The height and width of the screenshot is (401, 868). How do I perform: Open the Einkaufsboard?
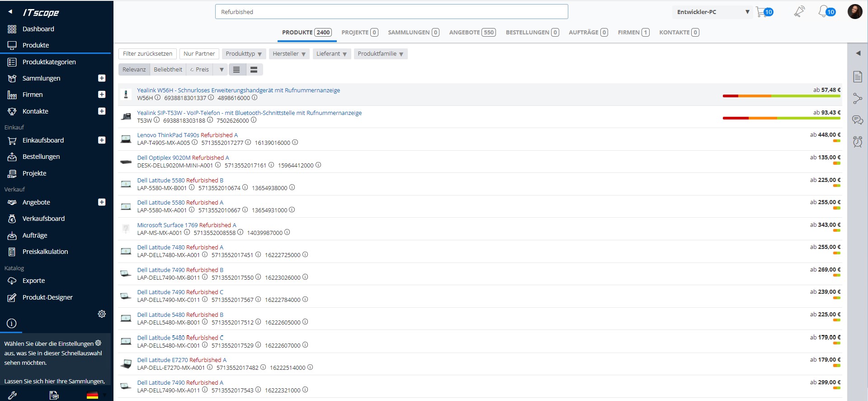click(x=43, y=140)
